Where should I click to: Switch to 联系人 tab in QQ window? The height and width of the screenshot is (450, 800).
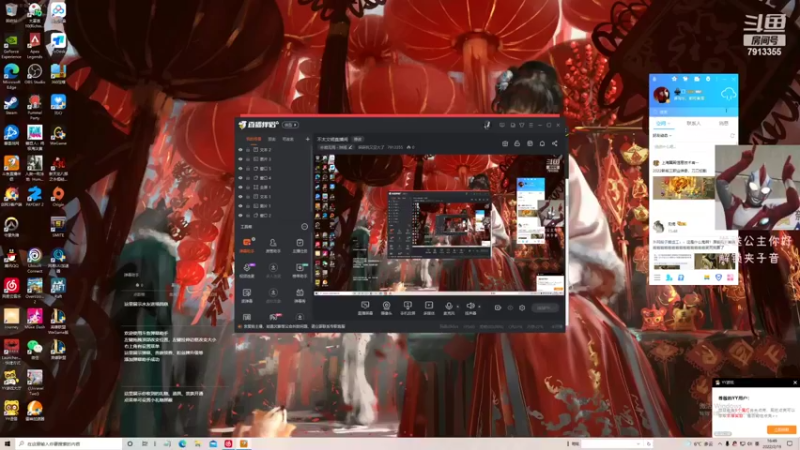pyautogui.click(x=693, y=123)
